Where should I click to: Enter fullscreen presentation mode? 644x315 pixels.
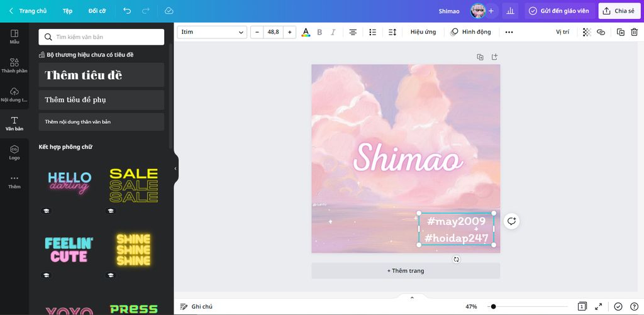click(599, 307)
